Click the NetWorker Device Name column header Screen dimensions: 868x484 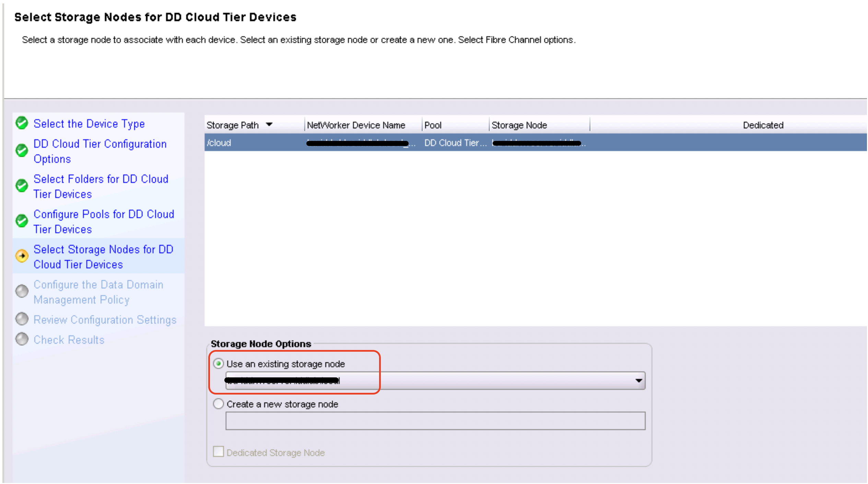[x=363, y=125]
